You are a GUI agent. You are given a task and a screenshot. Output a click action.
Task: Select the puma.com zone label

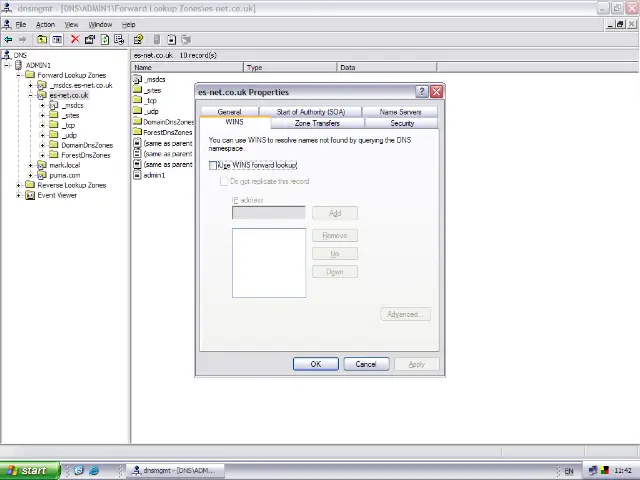point(64,175)
